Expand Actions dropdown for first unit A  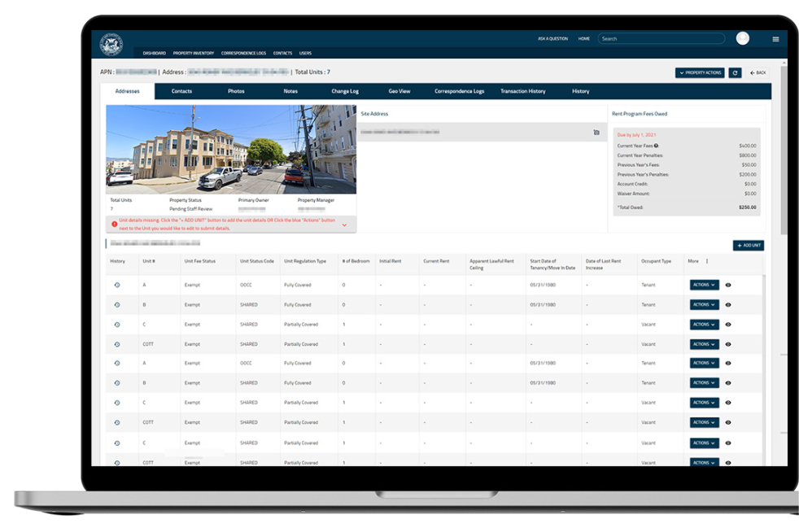(x=704, y=285)
